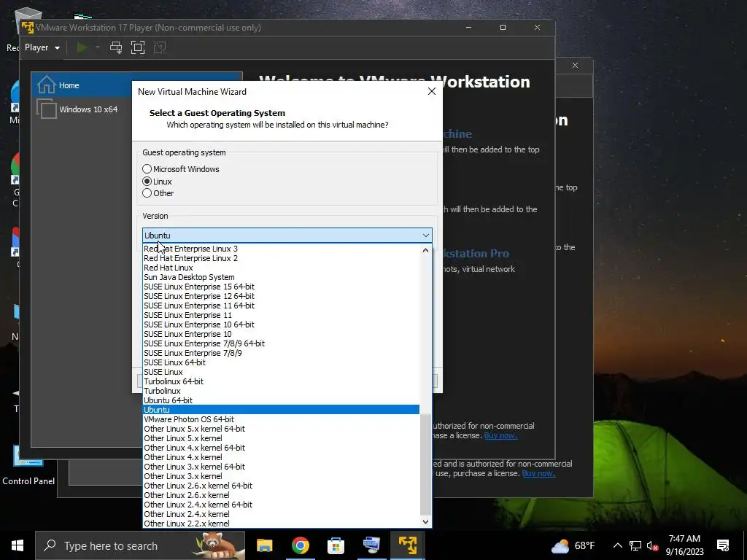Select SUSE Linux Enterprise 15 64-bit
Image resolution: width=747 pixels, height=560 pixels.
click(281, 287)
